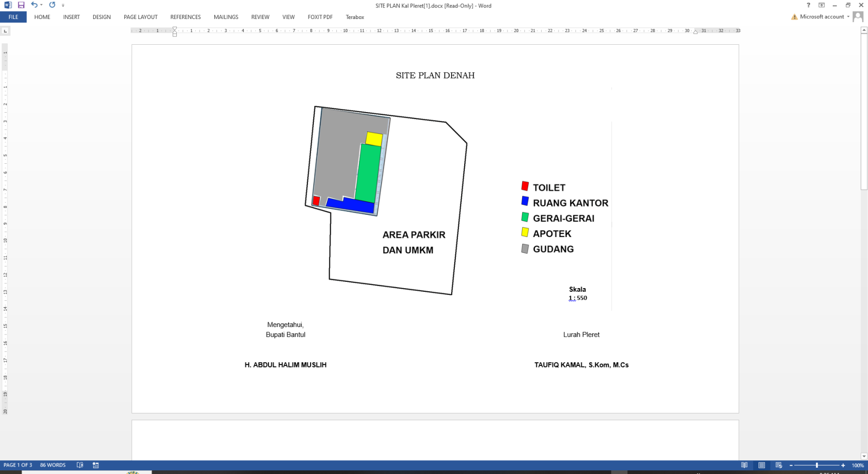Switch to Print Layout view
Image resolution: width=868 pixels, height=474 pixels.
(762, 465)
